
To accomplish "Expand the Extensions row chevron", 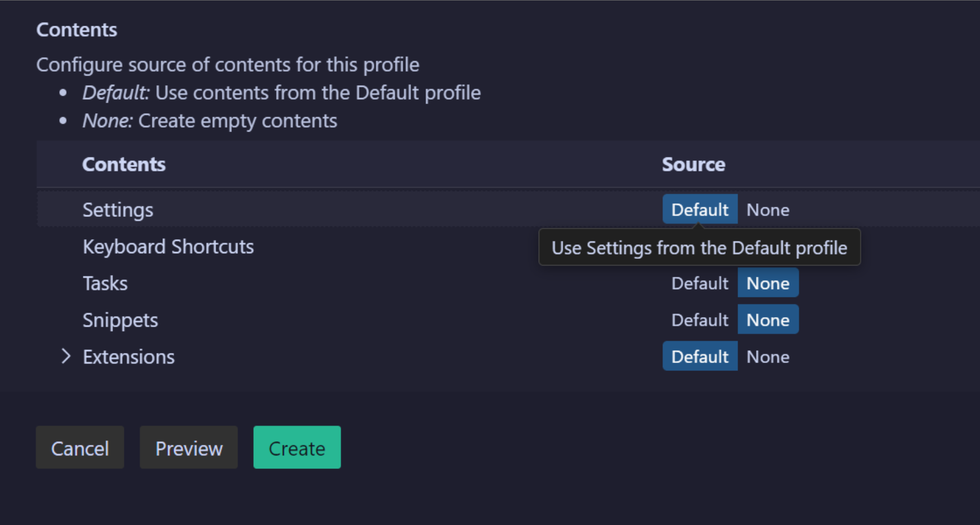I will click(x=66, y=356).
